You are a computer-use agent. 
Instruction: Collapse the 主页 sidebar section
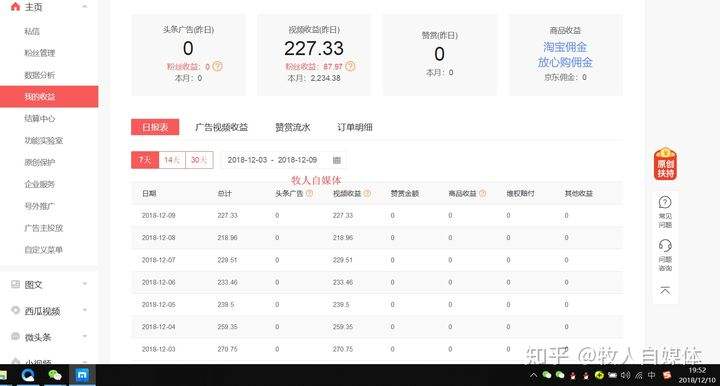point(85,7)
